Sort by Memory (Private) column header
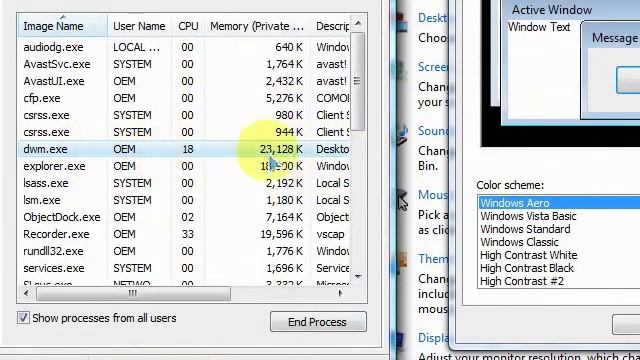Screen dimensions: 640x360 (257, 26)
